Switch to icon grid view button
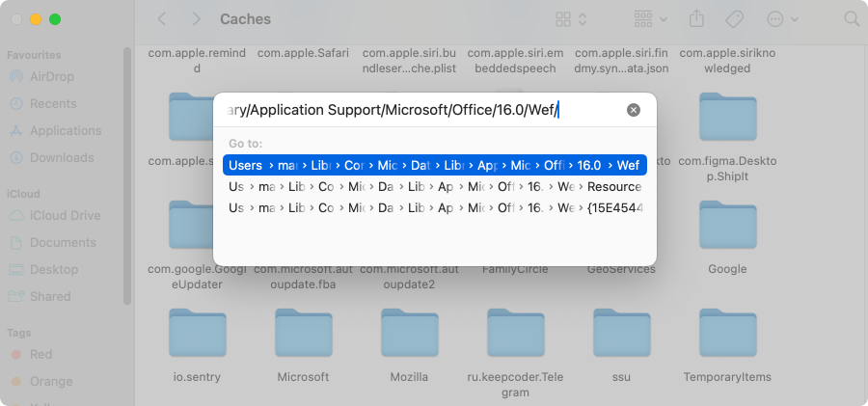This screenshot has width=868, height=406. 563,19
